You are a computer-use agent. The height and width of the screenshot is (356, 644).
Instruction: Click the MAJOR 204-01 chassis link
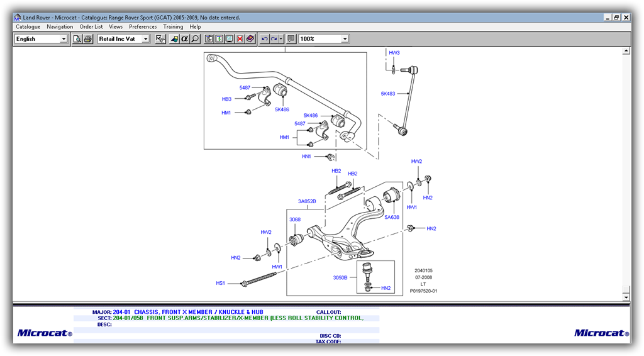(x=188, y=312)
